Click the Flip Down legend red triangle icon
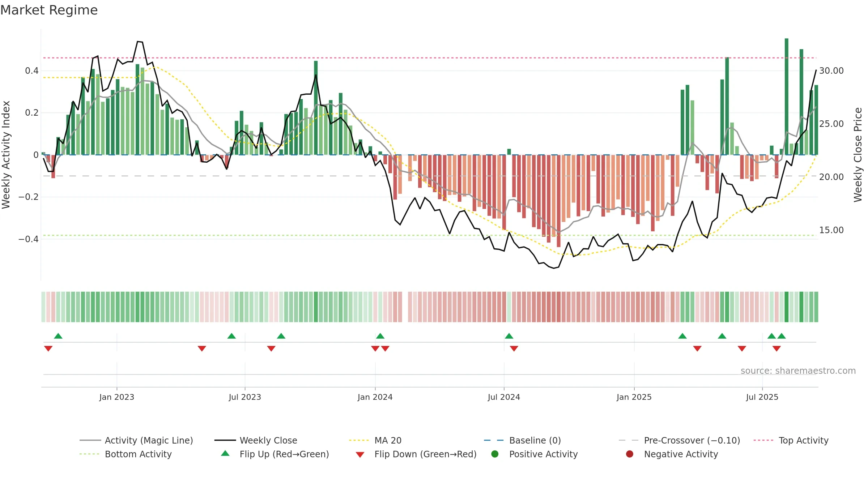The width and height of the screenshot is (868, 488). tap(360, 455)
